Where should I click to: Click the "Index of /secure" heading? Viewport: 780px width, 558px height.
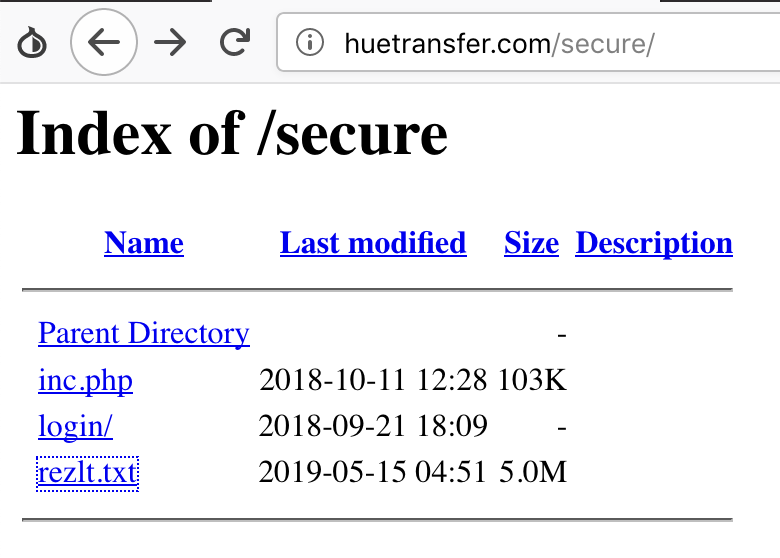pos(232,133)
